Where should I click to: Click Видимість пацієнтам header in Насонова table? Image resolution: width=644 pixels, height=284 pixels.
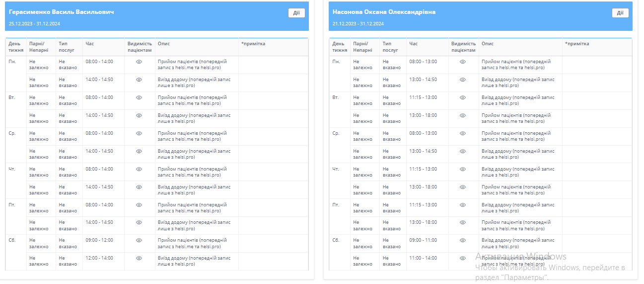click(464, 47)
